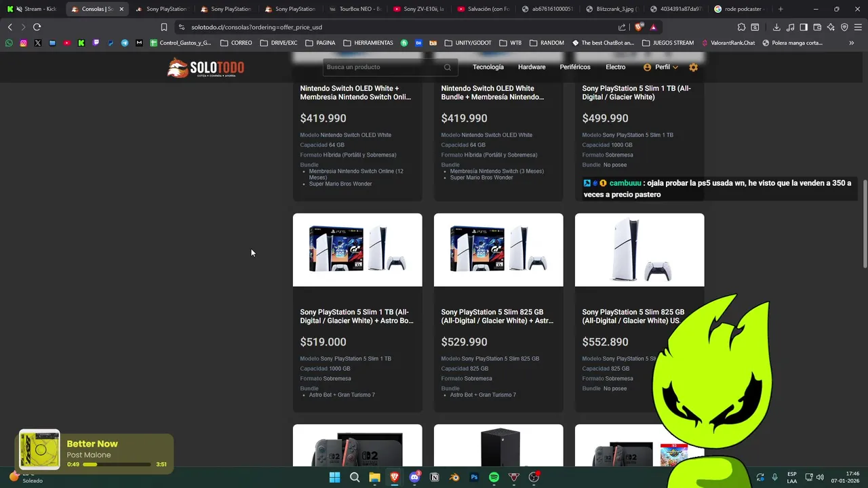Open the Tecnología menu
The width and height of the screenshot is (868, 488).
(488, 67)
